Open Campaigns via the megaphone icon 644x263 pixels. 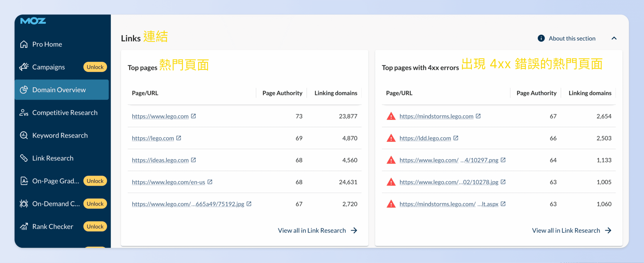[x=24, y=67]
